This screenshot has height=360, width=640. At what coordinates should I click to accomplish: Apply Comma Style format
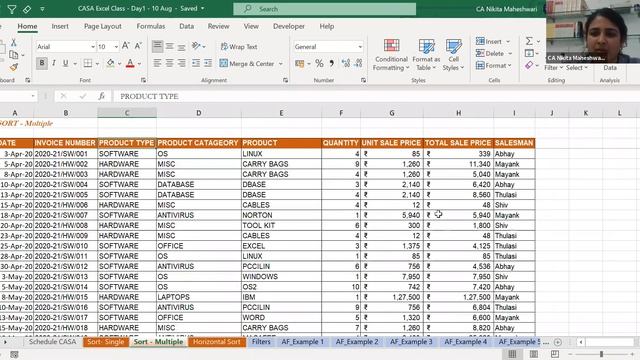click(x=331, y=63)
